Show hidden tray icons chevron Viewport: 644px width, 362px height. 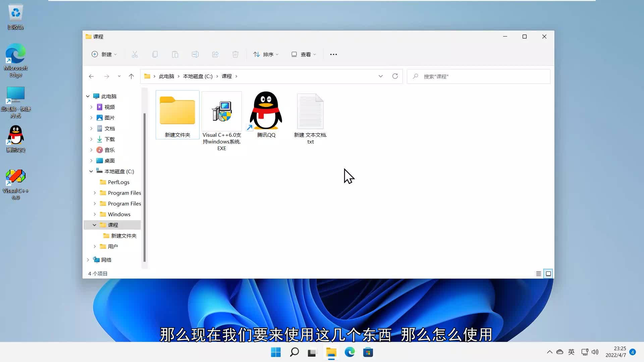pos(549,352)
